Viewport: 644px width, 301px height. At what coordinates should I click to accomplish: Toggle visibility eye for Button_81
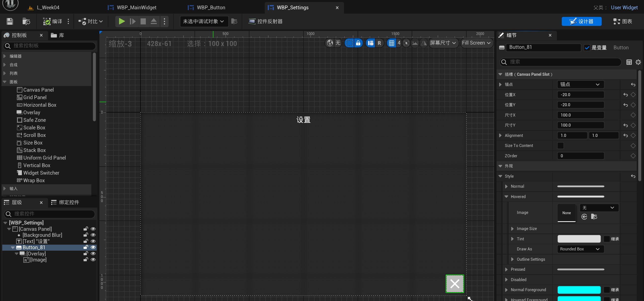93,247
